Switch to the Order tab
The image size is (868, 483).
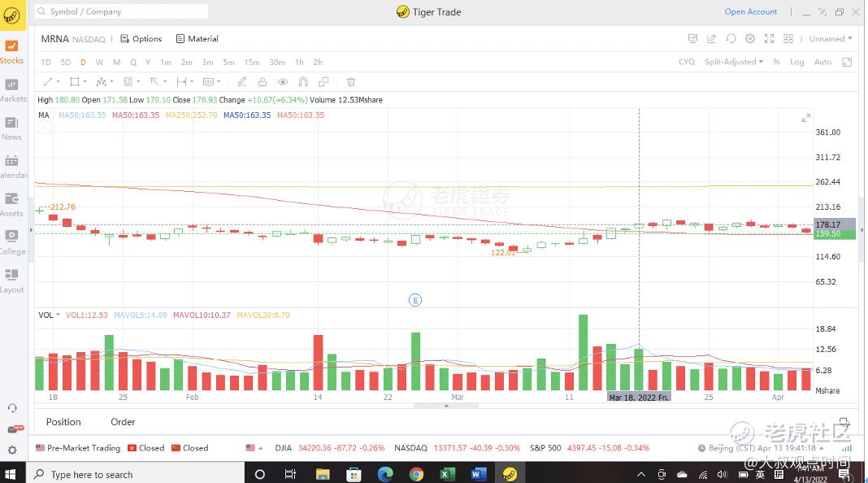(x=123, y=422)
